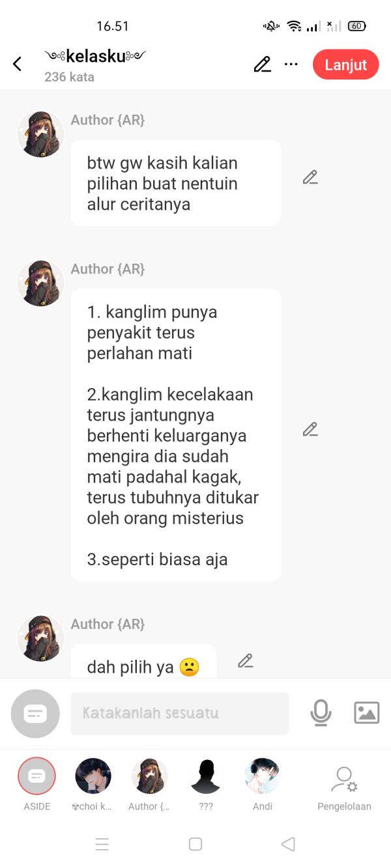Edit the 'btw gw kasih kalian' message
Image resolution: width=391 pixels, height=868 pixels.
[310, 177]
